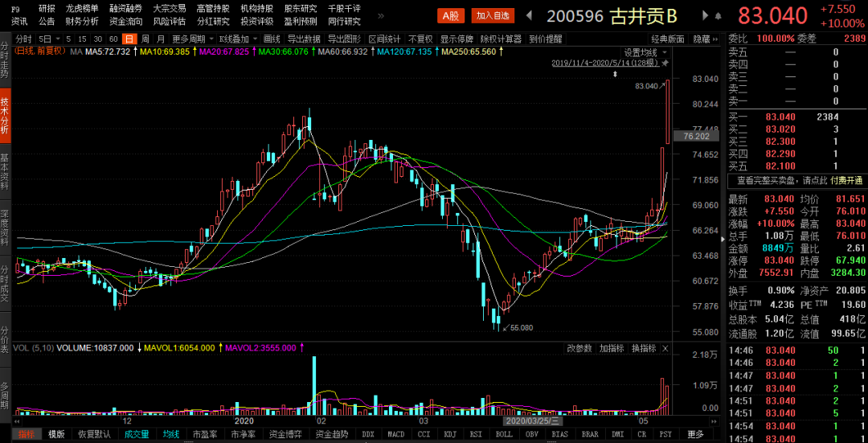Open the 技术分析 sidebar tab
Image resolution: width=868 pixels, height=443 pixels.
(x=5, y=117)
